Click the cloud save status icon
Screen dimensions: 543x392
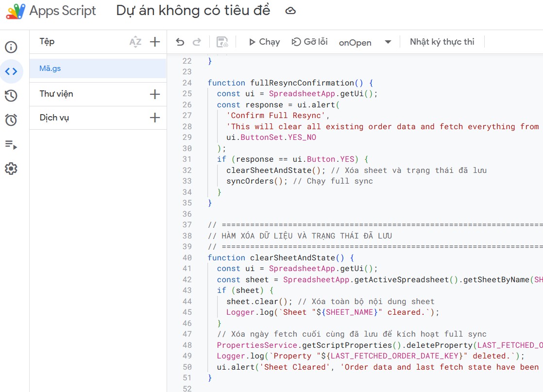tap(290, 11)
